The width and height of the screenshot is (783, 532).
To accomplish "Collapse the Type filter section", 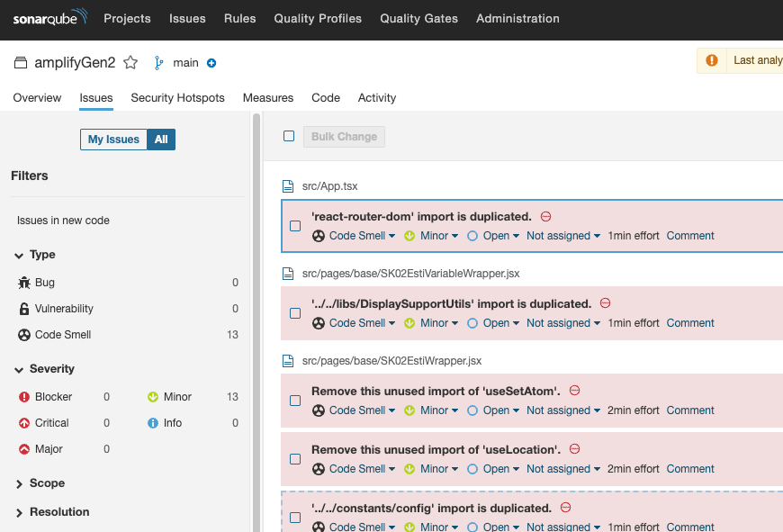I will 35,255.
